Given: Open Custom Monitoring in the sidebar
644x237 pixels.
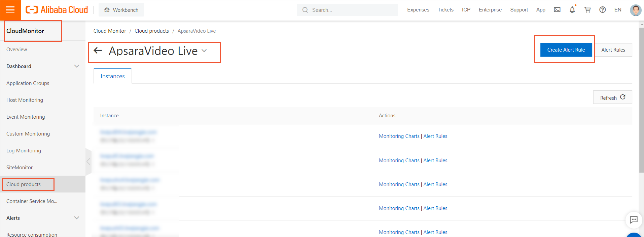Looking at the screenshot, I should (28, 134).
